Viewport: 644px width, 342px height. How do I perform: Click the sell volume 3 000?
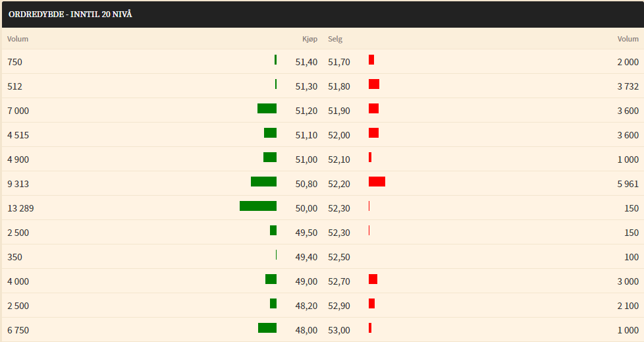pos(628,281)
